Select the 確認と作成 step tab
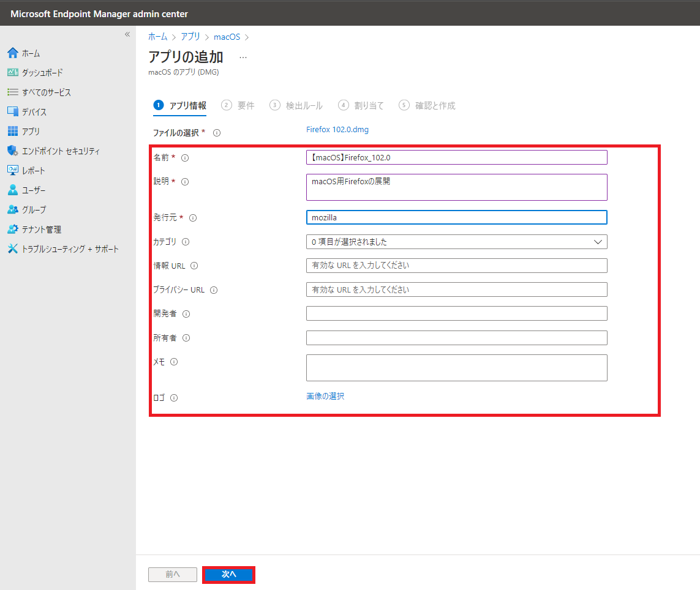 [427, 106]
